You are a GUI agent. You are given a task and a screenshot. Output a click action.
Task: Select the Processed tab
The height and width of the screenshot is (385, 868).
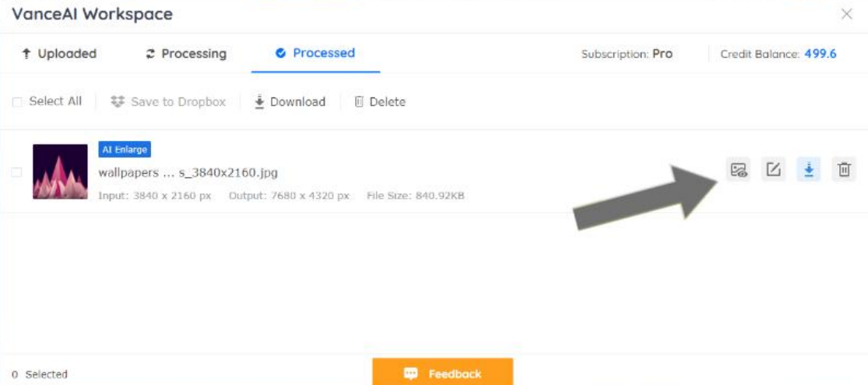click(x=315, y=53)
